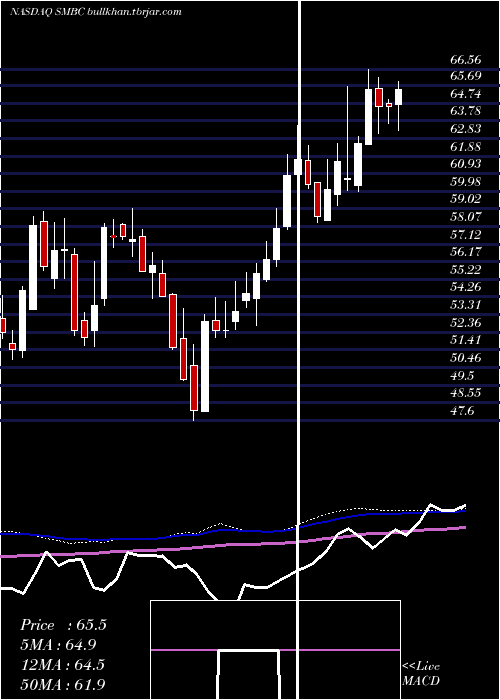Select the 52.36 price axis label
This screenshot has width=500, height=700.
tap(466, 322)
